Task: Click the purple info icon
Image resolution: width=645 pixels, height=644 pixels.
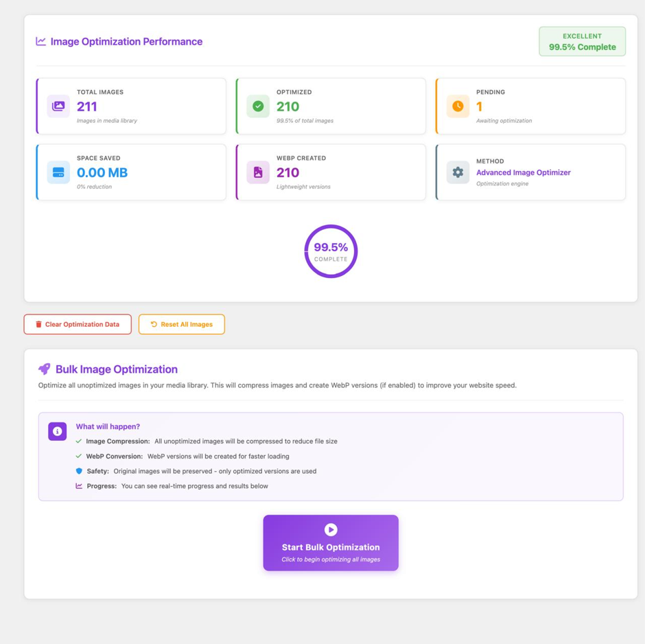Action: pos(58,431)
